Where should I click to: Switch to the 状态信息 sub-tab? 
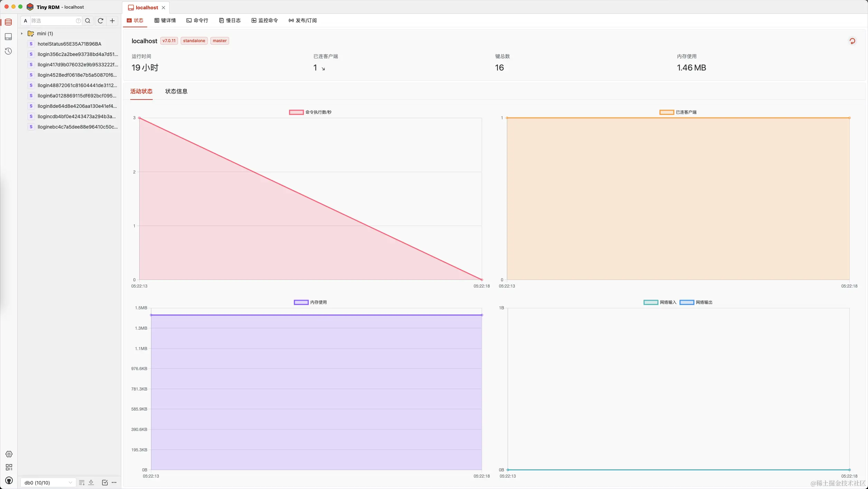[x=176, y=91]
